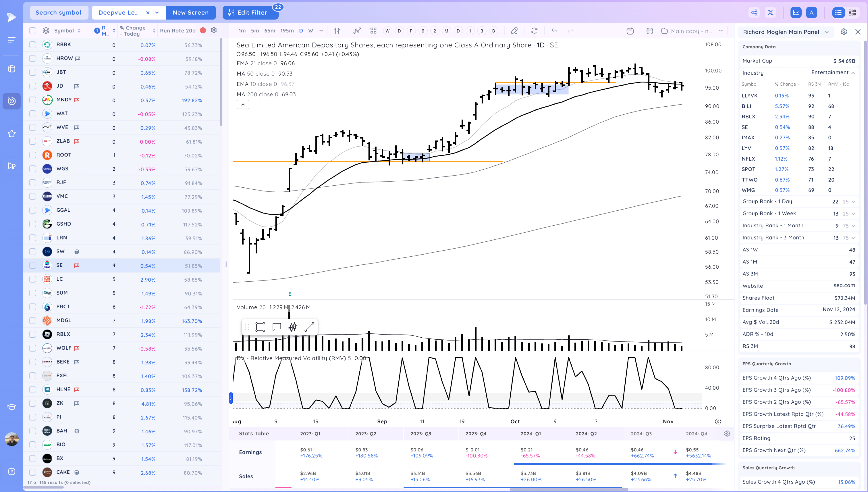
Task: Tick the checkbox for SE row
Action: pos(32,265)
